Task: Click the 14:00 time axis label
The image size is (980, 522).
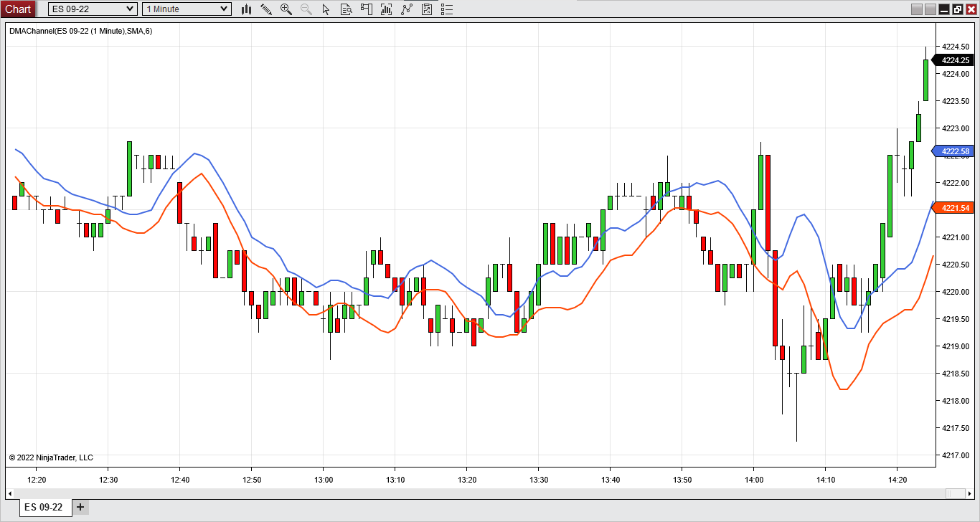Action: [754, 480]
